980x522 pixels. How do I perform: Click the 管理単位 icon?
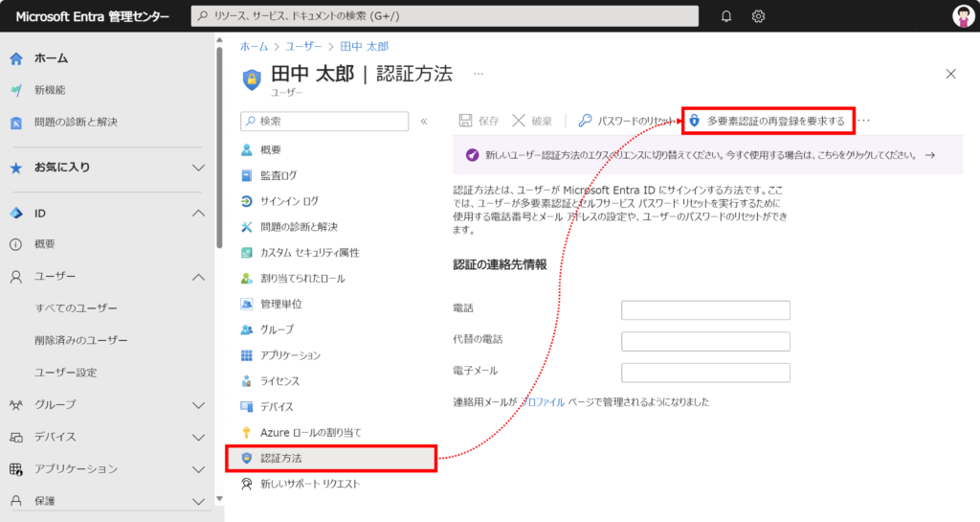coord(247,304)
